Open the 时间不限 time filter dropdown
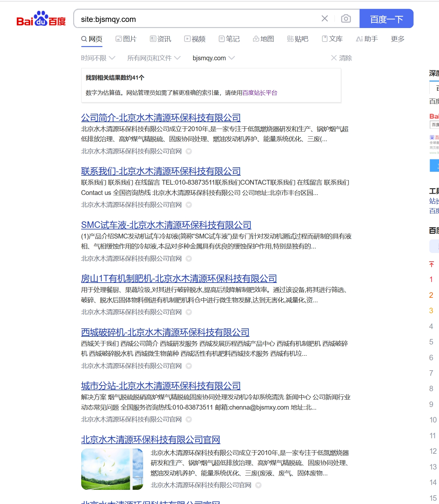 (x=98, y=58)
